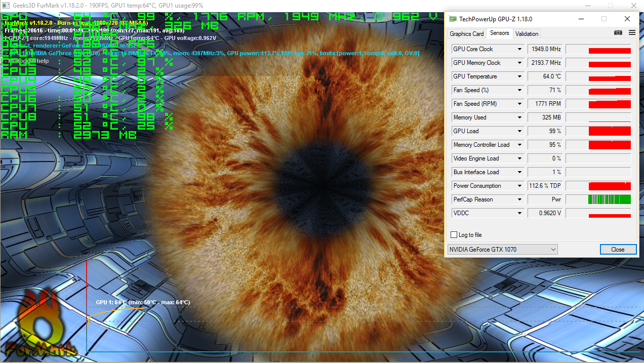The height and width of the screenshot is (363, 644).
Task: Click the RAM 2973 MB overlay reading
Action: coord(69,135)
